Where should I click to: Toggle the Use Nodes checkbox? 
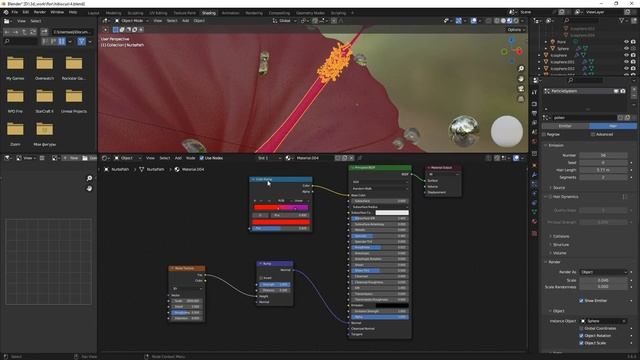coord(201,158)
